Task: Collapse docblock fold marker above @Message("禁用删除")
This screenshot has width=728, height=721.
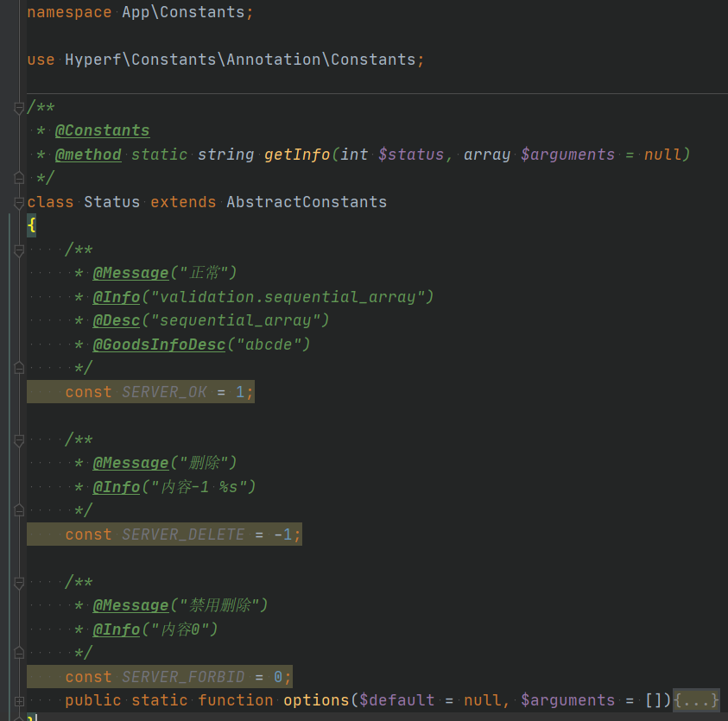Action: (x=19, y=584)
